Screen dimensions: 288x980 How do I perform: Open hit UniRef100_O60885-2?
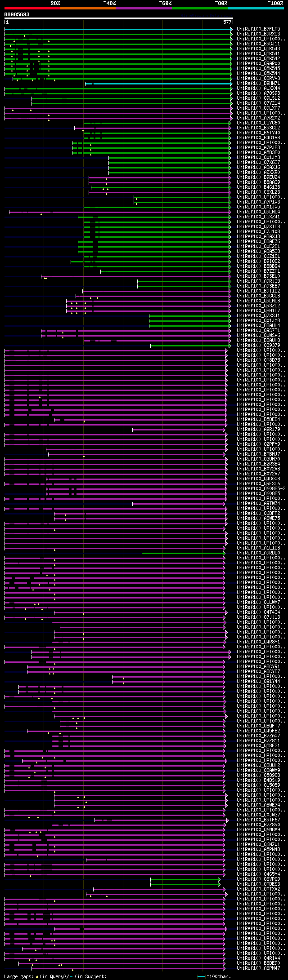[x=261, y=488]
